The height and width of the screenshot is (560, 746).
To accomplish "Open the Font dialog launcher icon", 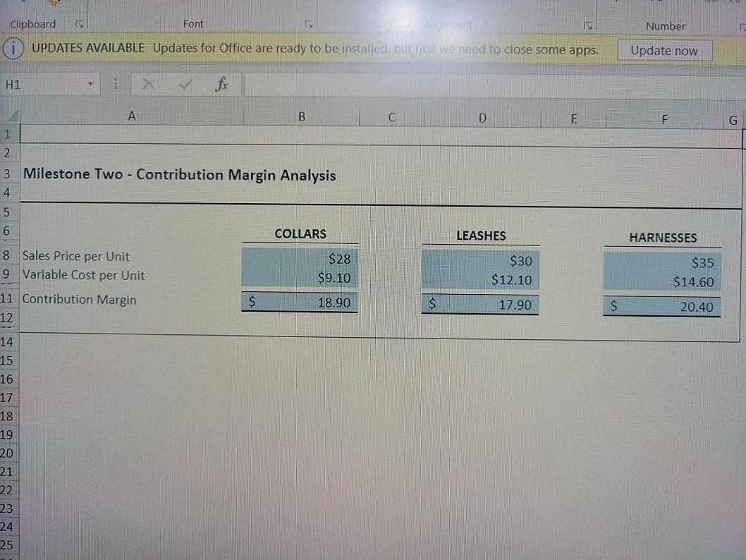I will [309, 24].
